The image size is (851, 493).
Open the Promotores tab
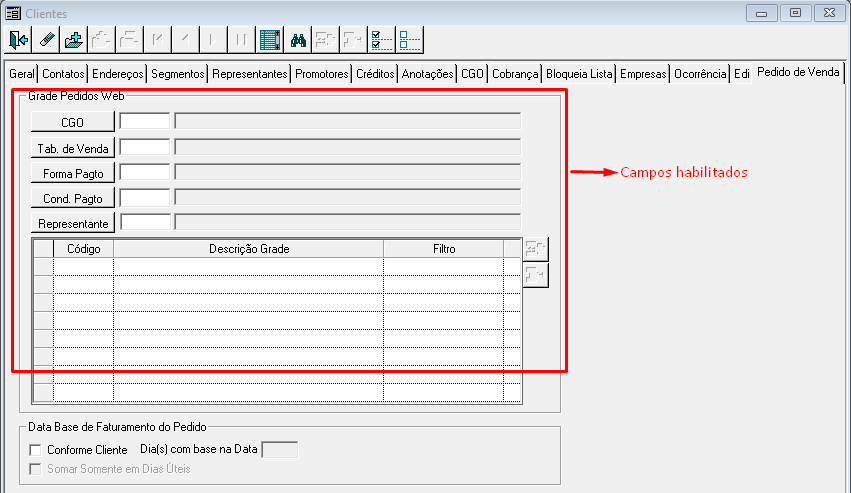click(322, 74)
